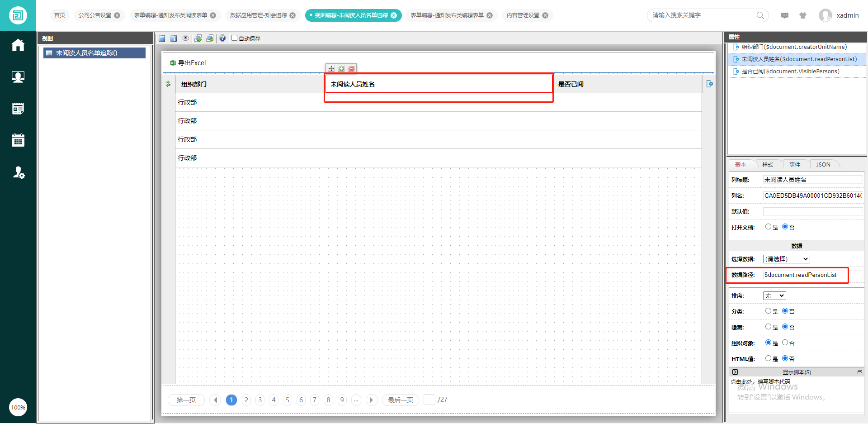Screen dimensions: 868x424
Task: Switch to the 表单编辑-通知发布类阅读表单 tab
Action: [x=170, y=15]
